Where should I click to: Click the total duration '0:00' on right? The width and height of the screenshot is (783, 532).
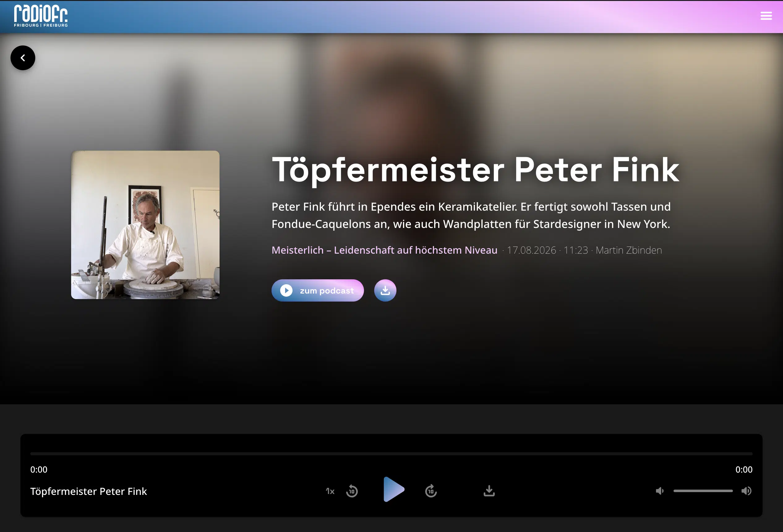coord(744,470)
